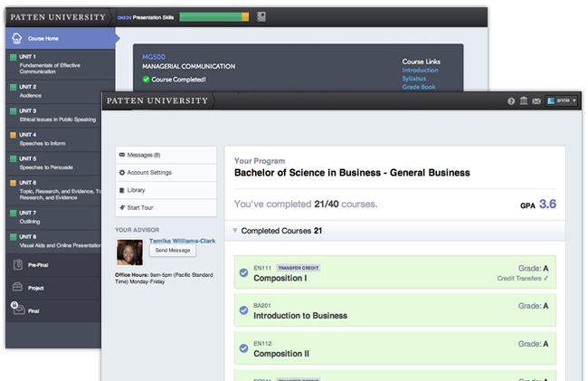This screenshot has height=381, width=588.
Task: Open Unit 3 Ethical Issues in Public Speaking
Action: click(x=53, y=116)
